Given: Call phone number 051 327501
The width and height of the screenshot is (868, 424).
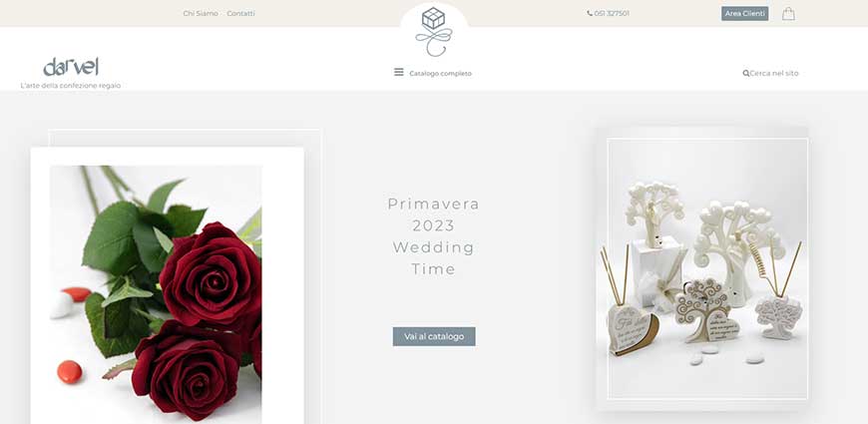Looking at the screenshot, I should point(612,13).
